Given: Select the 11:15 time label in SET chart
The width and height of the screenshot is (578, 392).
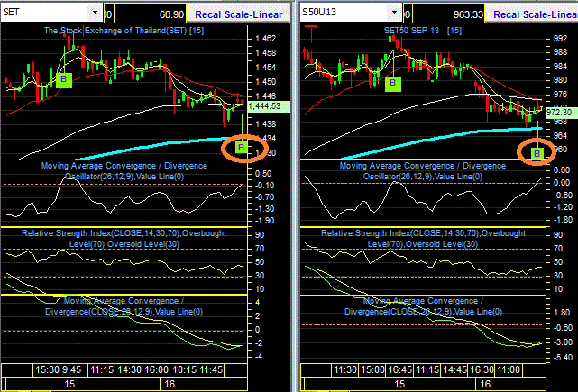Looking at the screenshot, I should tap(102, 369).
